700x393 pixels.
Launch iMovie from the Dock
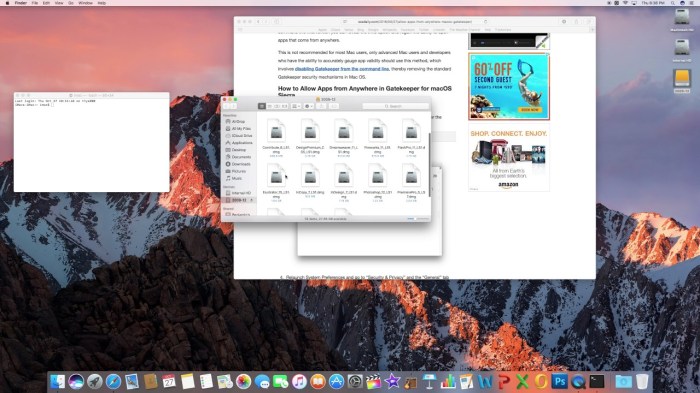[392, 381]
